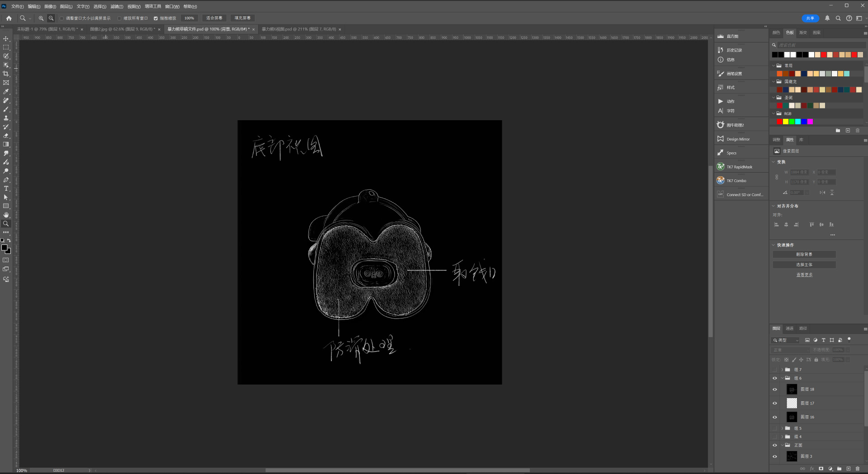Select the Crop tool
This screenshot has width=868, height=474.
pyautogui.click(x=6, y=74)
